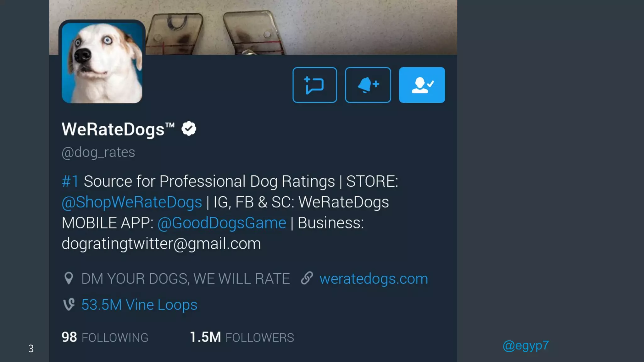View the 1.5M Followers list
644x362 pixels.
(242, 337)
